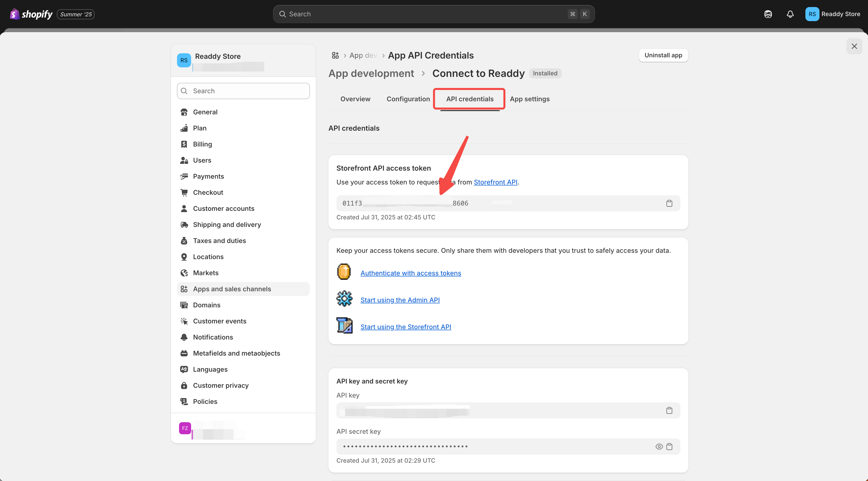Open Readdy Store account menu
Viewport: 868px width, 481px height.
point(833,14)
